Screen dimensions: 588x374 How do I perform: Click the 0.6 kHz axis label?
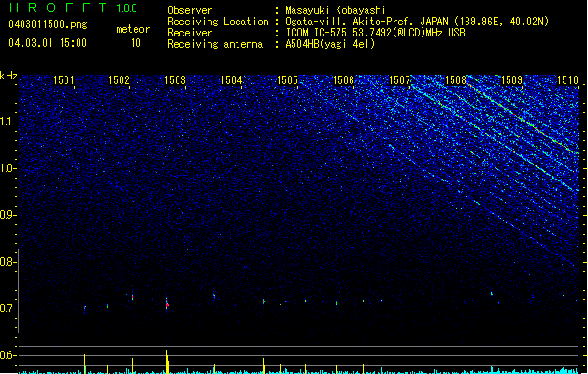[7, 355]
